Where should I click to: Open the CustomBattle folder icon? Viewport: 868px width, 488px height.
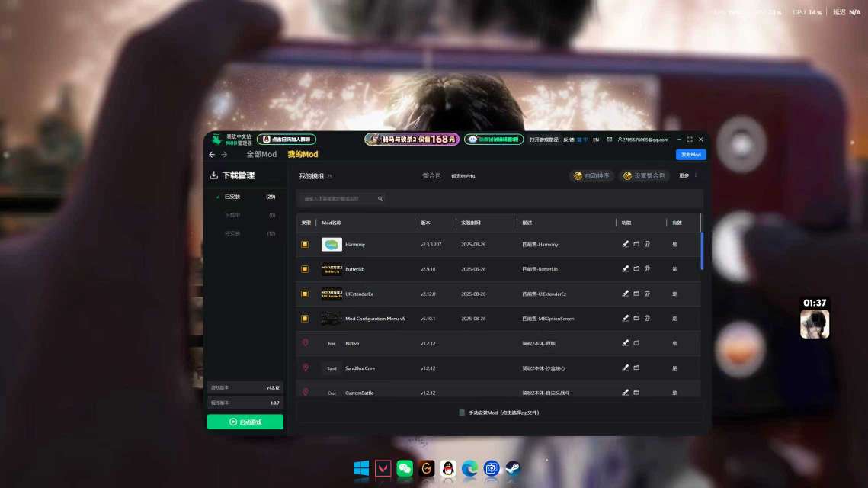click(636, 393)
